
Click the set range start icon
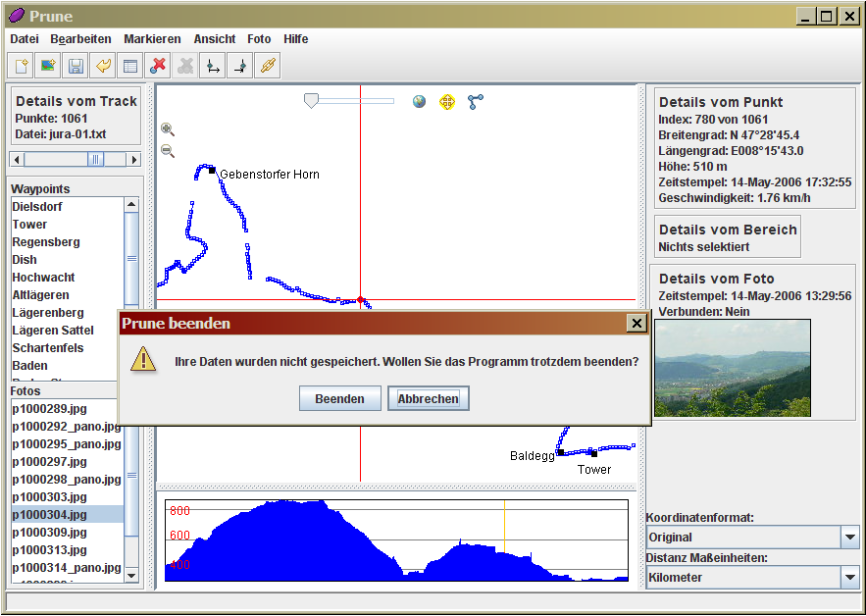(x=212, y=66)
